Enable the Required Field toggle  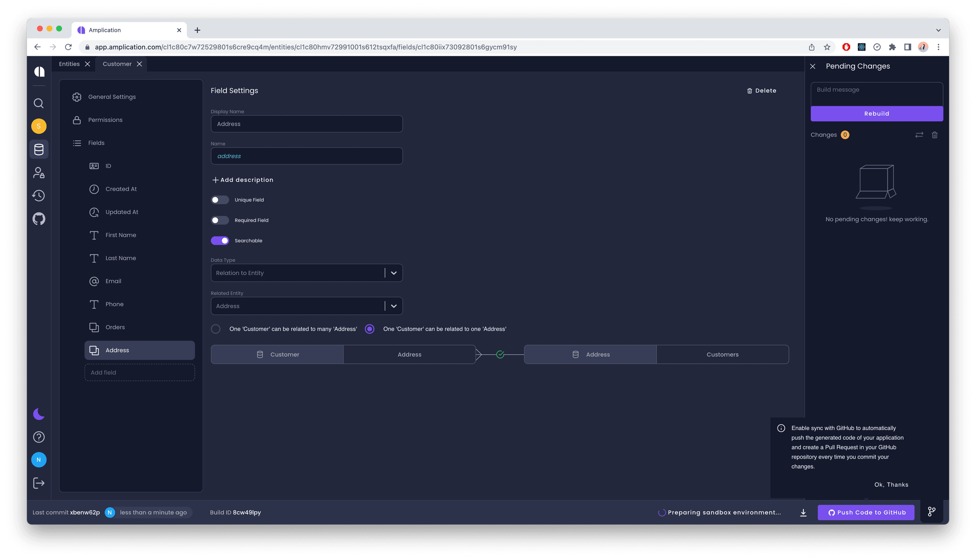pyautogui.click(x=220, y=220)
